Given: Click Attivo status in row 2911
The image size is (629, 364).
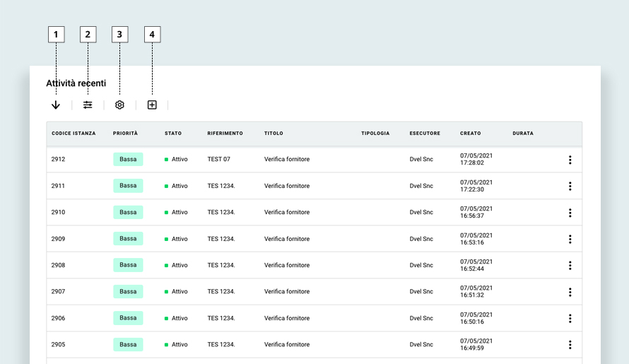Looking at the screenshot, I should (176, 186).
